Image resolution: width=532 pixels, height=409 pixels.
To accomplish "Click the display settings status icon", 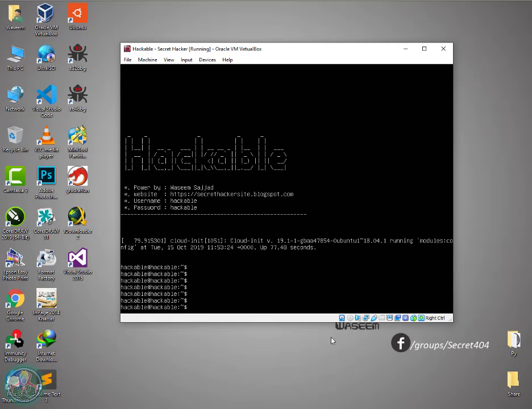I will [x=389, y=318].
